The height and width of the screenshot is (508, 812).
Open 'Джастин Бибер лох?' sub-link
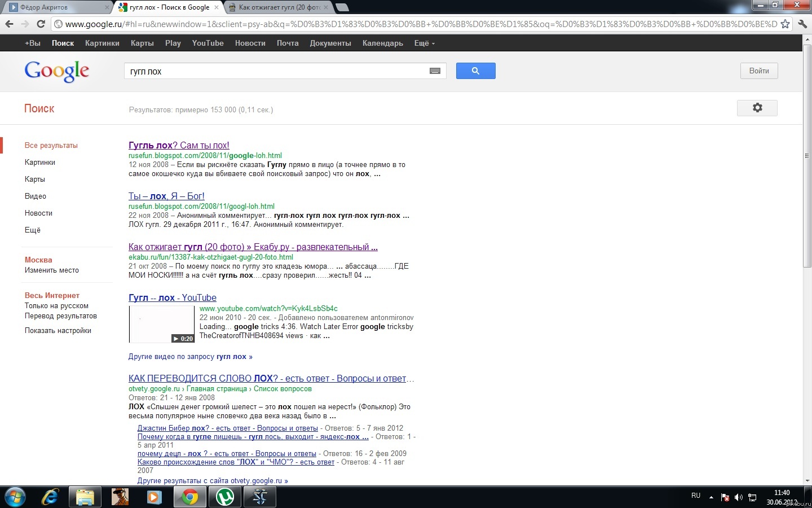tap(228, 428)
